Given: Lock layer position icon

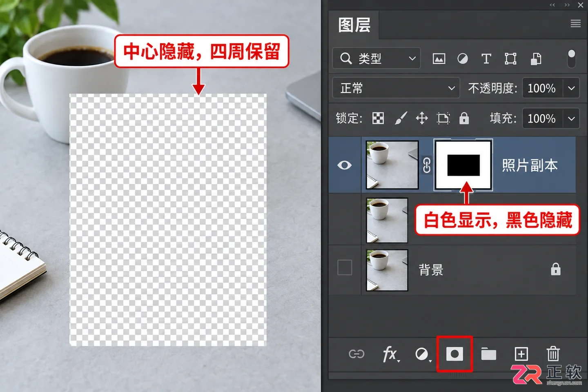Looking at the screenshot, I should [422, 118].
